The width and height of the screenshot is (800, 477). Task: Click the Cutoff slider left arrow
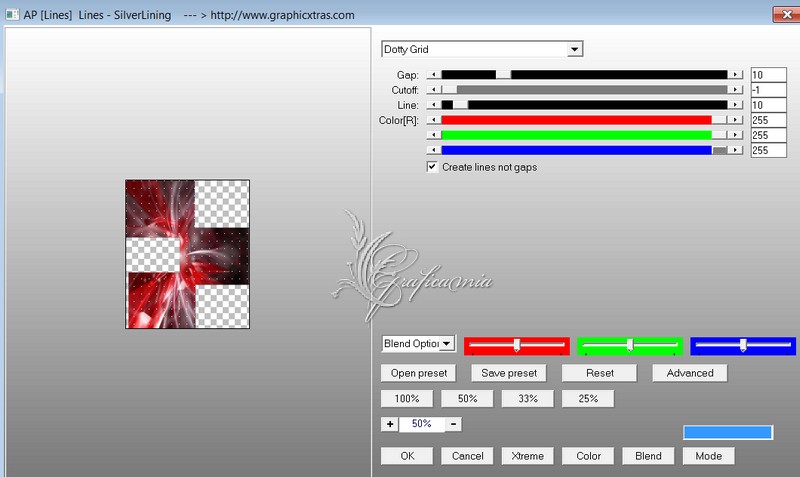pyautogui.click(x=434, y=90)
